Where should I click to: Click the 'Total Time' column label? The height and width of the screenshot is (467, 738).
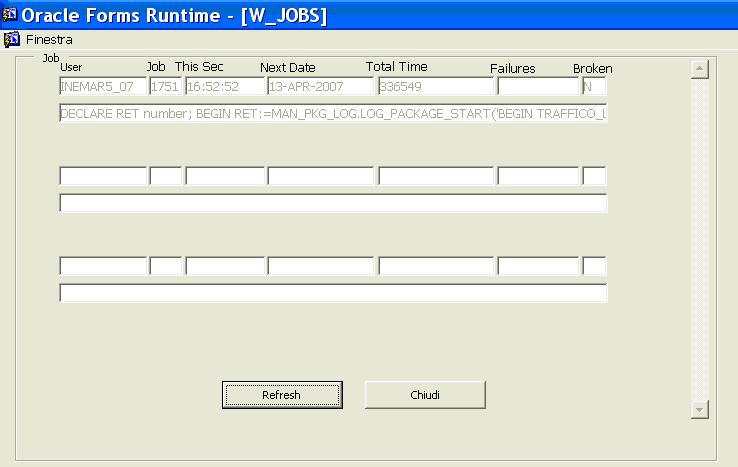[396, 67]
